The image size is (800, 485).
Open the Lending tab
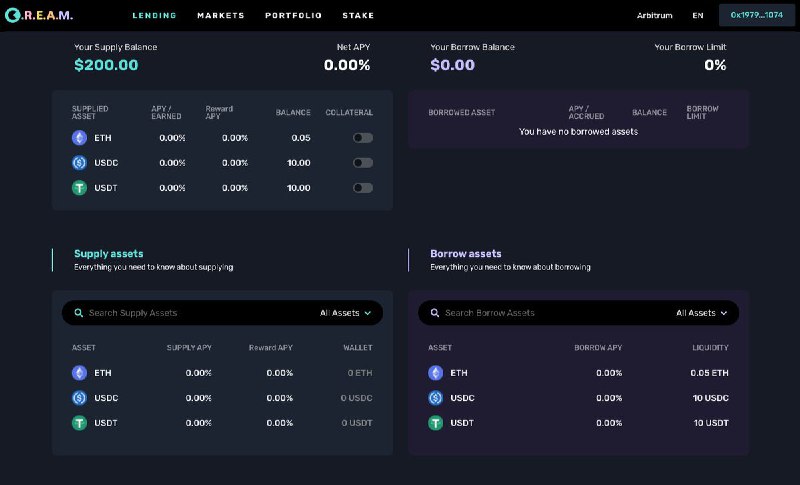(154, 15)
